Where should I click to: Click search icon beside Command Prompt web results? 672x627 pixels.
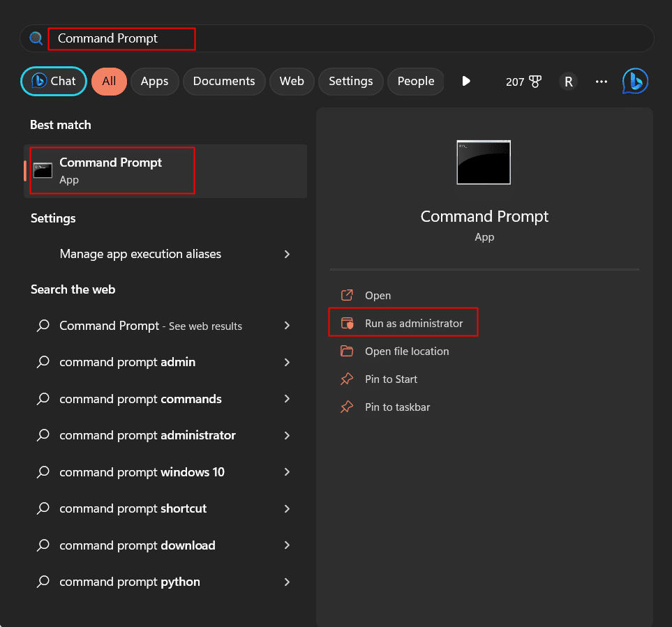click(x=43, y=326)
